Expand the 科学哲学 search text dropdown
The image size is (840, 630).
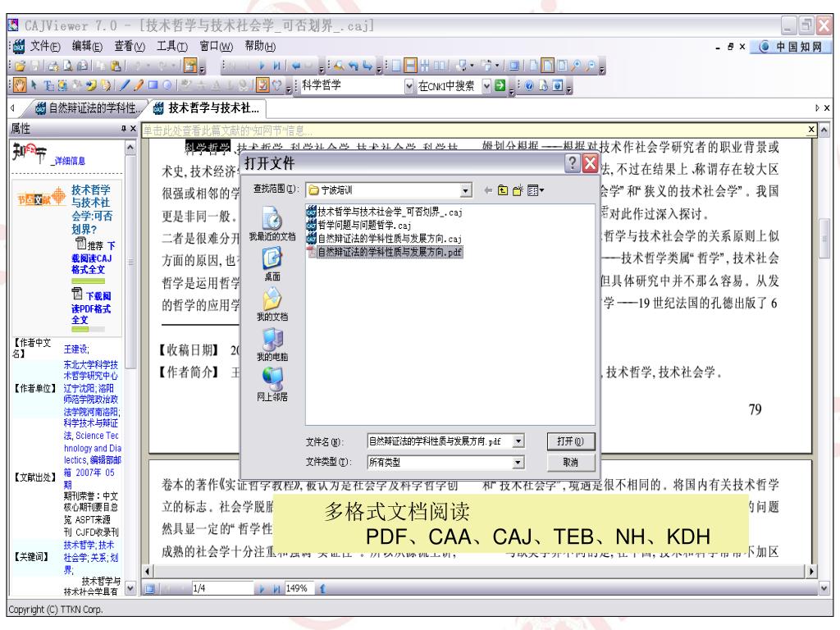point(409,85)
